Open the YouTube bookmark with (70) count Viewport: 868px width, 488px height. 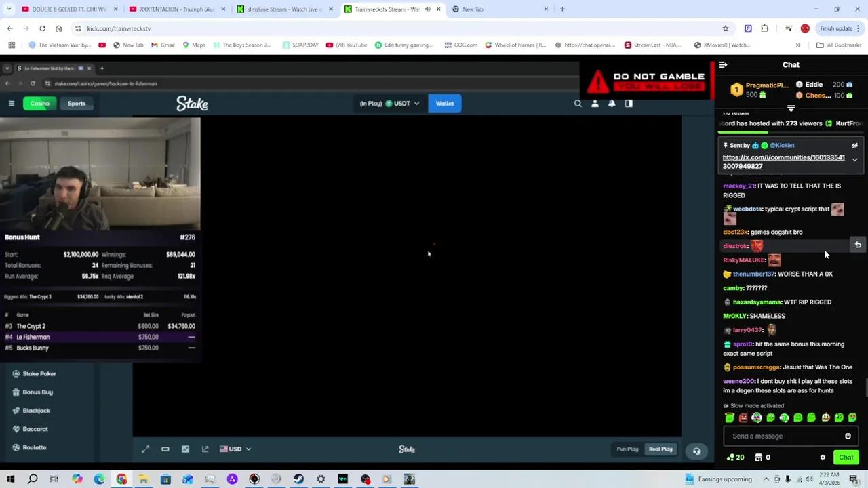click(x=347, y=45)
